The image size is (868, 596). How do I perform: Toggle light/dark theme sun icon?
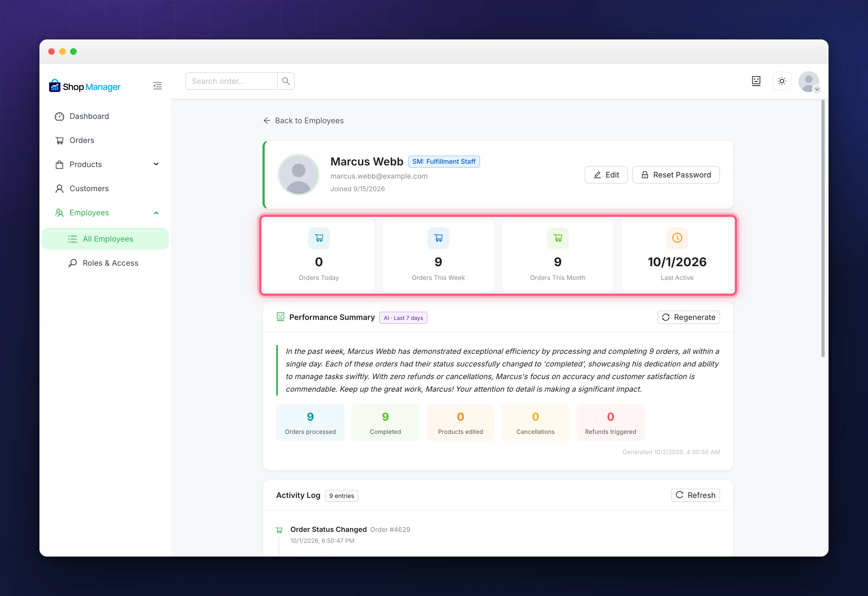click(x=782, y=81)
